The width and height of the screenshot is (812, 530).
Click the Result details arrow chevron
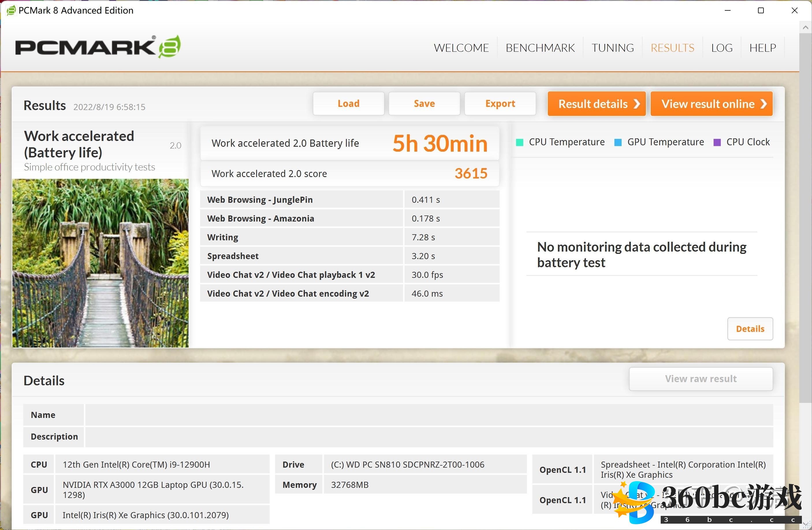637,104
